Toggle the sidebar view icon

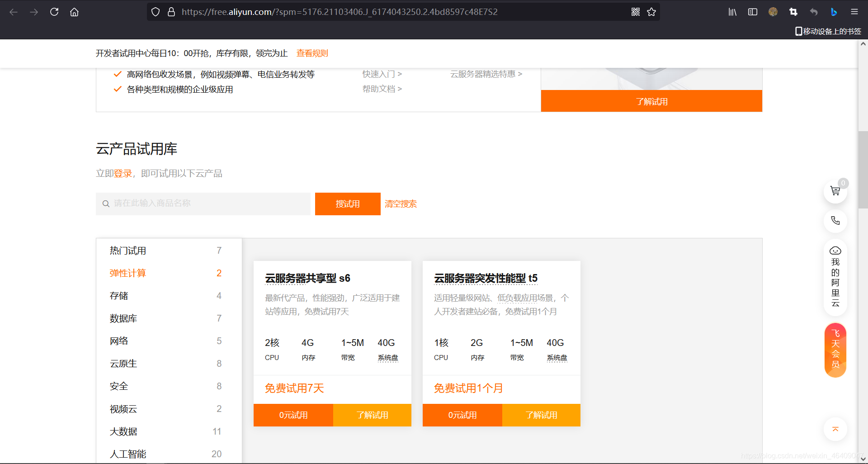pyautogui.click(x=753, y=12)
